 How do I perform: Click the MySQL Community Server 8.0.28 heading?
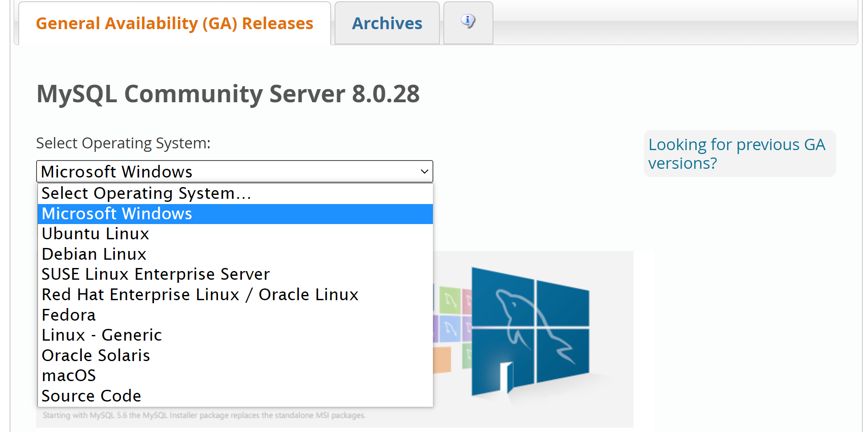click(228, 94)
